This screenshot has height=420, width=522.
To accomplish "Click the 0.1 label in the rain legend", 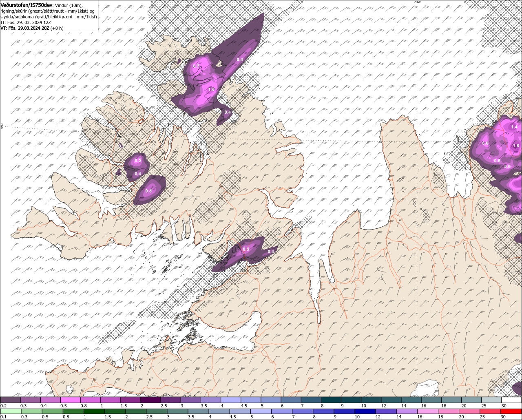I will tap(3, 417).
